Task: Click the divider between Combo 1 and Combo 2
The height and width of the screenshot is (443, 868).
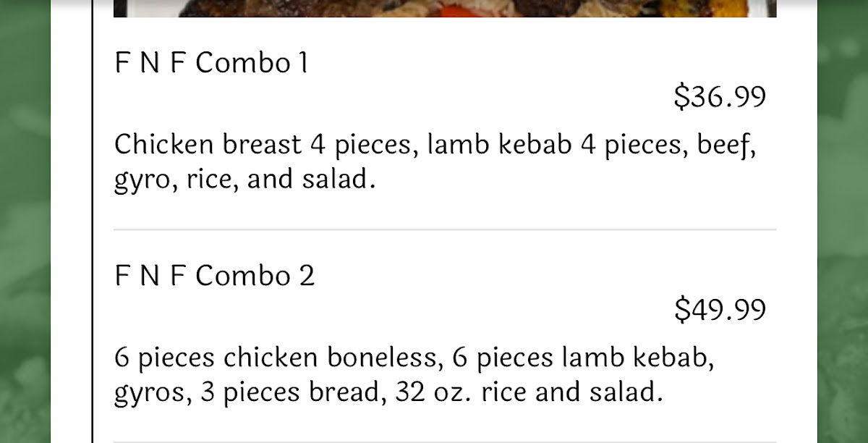Action: pos(444,229)
